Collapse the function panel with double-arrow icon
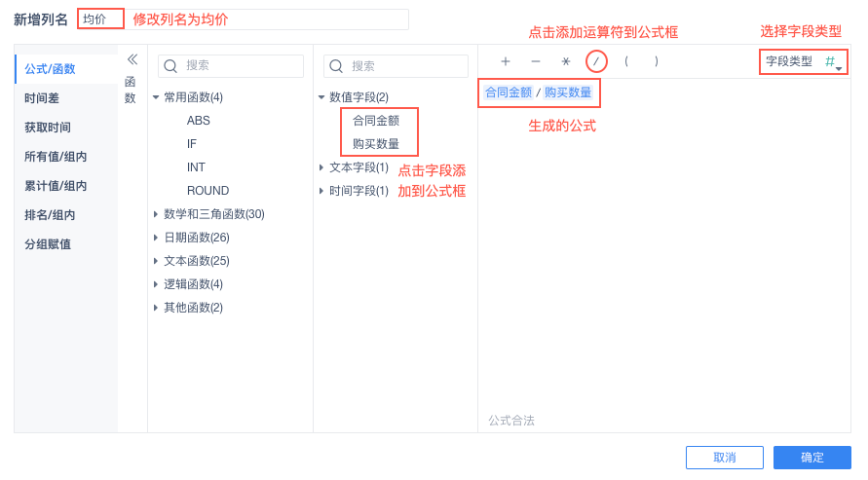The image size is (868, 480). (132, 59)
